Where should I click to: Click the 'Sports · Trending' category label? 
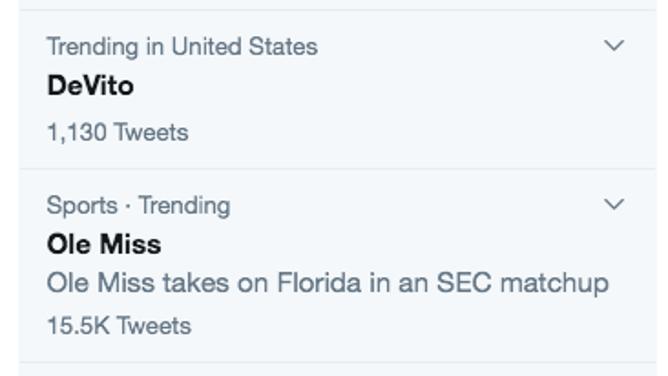[138, 206]
